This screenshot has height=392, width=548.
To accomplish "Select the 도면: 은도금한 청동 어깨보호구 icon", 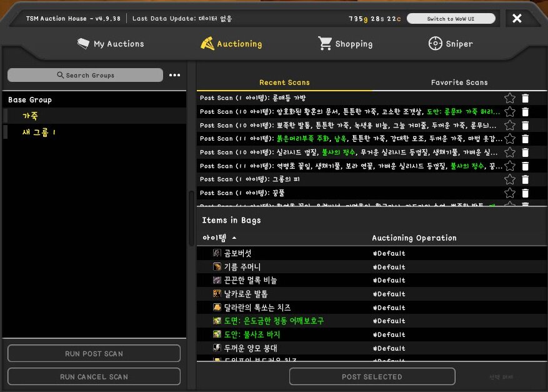I will pyautogui.click(x=217, y=321).
